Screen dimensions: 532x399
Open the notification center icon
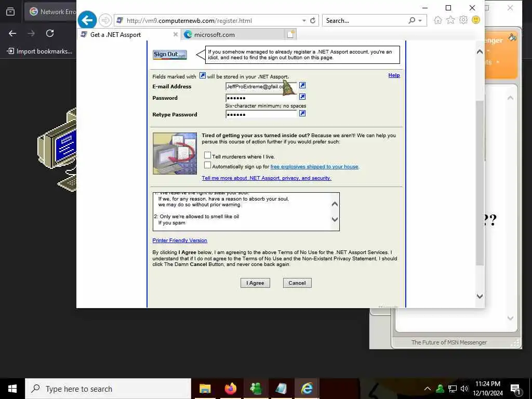click(515, 389)
